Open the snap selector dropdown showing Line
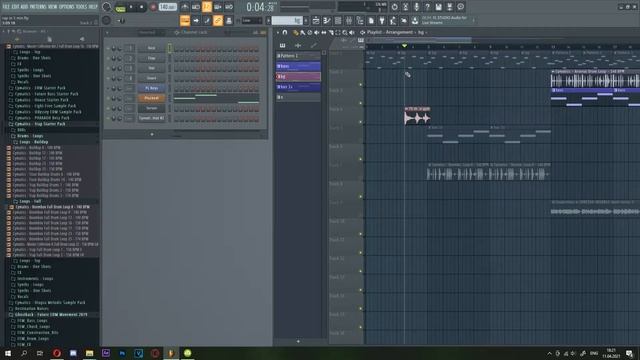Screen dimensions: 640x360 [252, 20]
